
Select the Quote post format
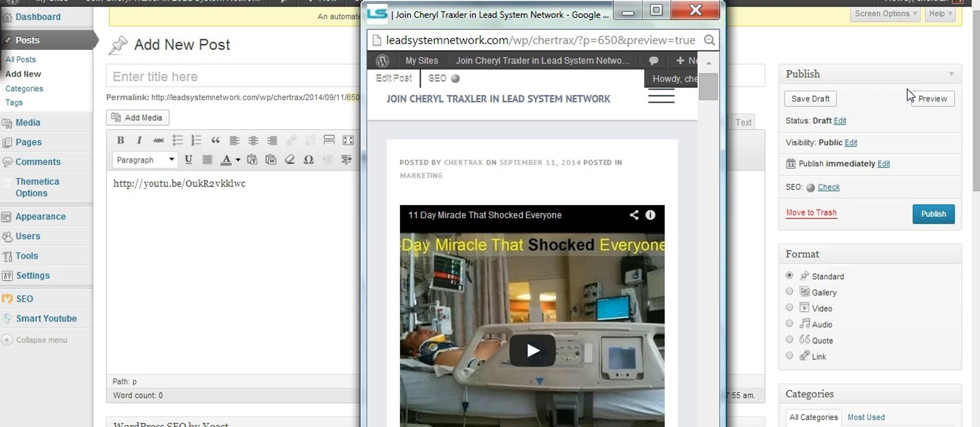[x=789, y=339]
